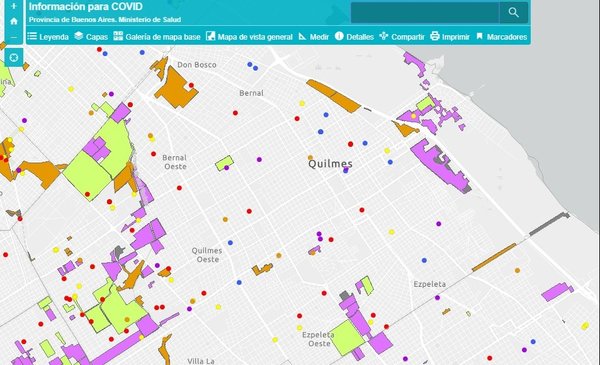Image resolution: width=600 pixels, height=365 pixels.
Task: Open the Detalles info panel
Action: pos(354,37)
